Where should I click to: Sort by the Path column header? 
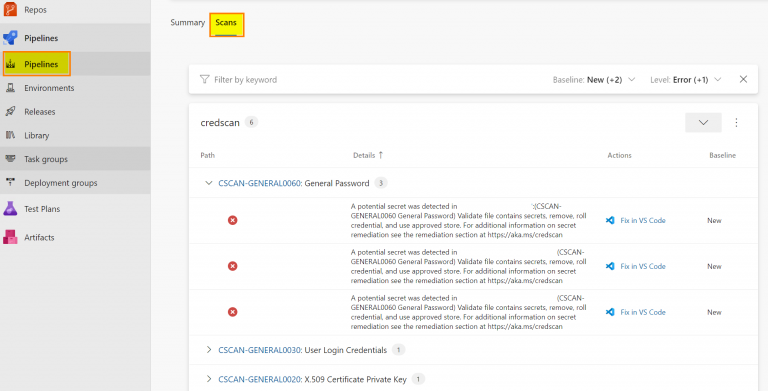[208, 155]
